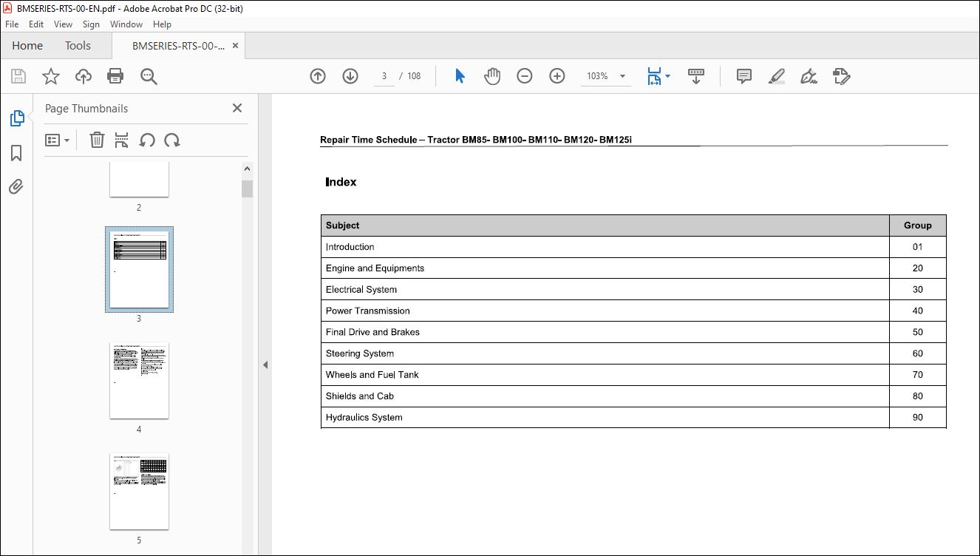This screenshot has width=980, height=556.
Task: Bookmark file with the star icon
Action: (50, 76)
